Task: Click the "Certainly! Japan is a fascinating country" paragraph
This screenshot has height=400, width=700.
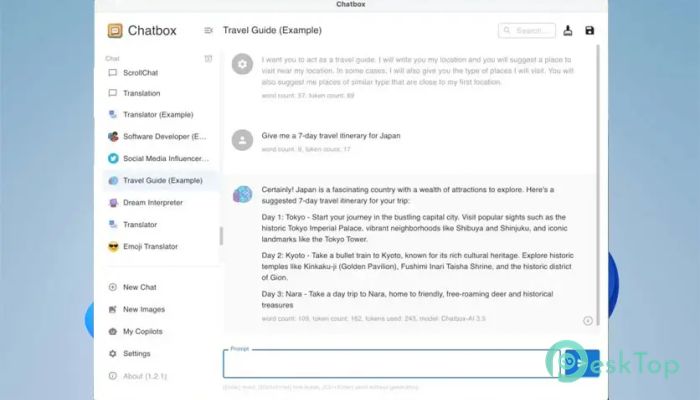Action: 408,195
